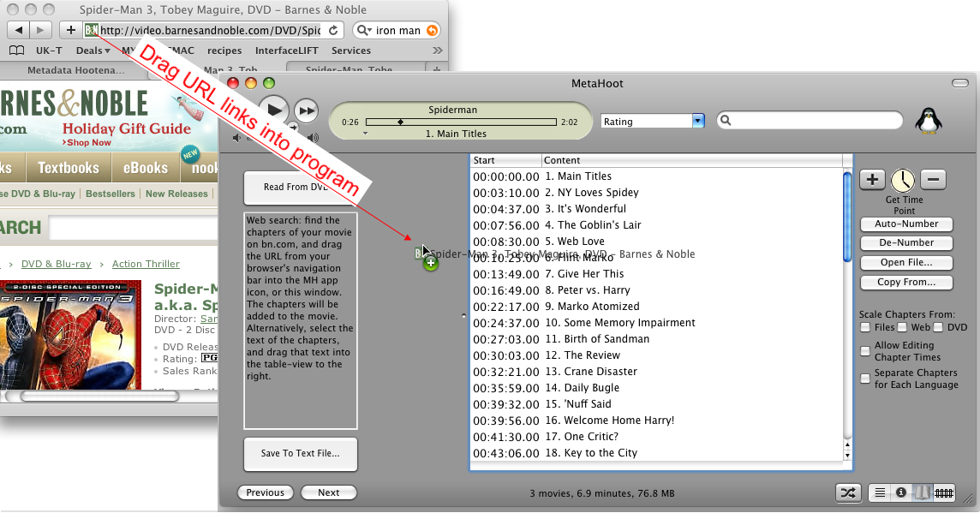Click the B&N favicon in the address bar
This screenshot has height=513, width=980.
[92, 30]
